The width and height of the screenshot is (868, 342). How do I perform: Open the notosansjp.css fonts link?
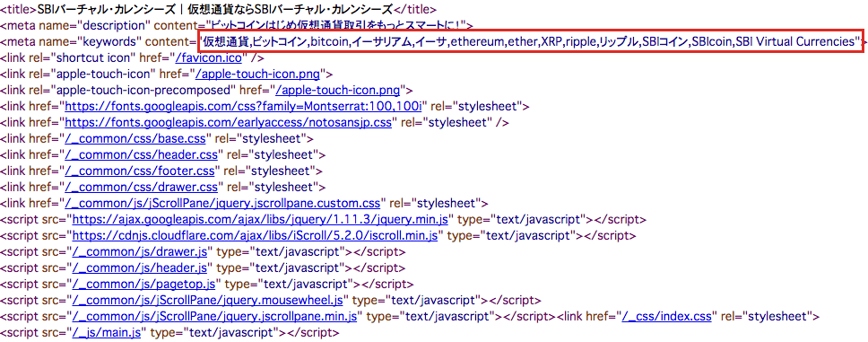pos(228,121)
